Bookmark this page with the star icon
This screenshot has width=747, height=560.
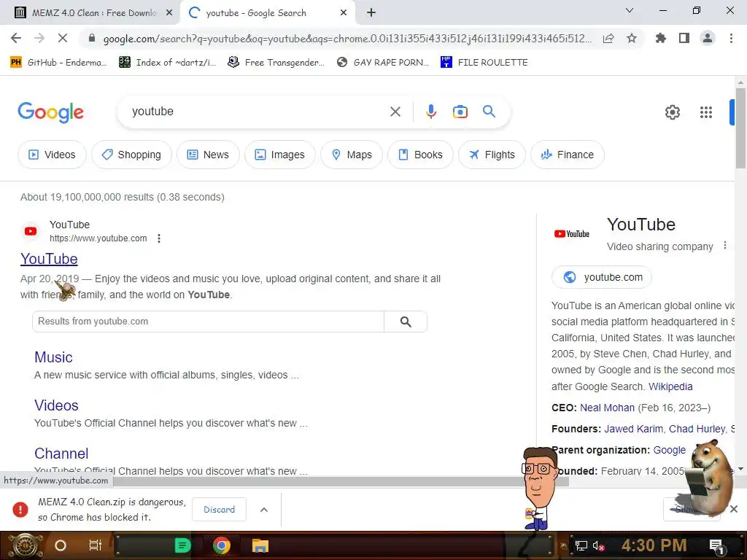[632, 38]
